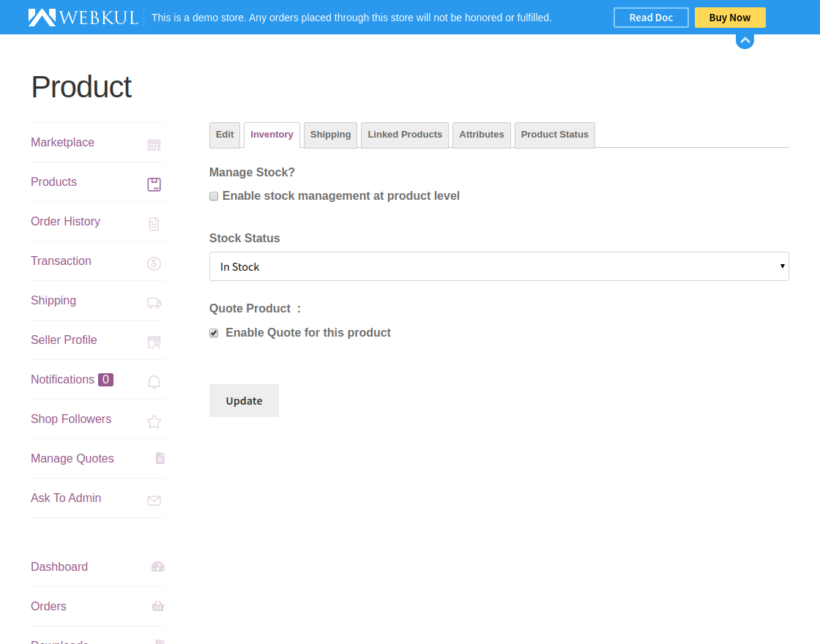The height and width of the screenshot is (644, 820).
Task: Click the Order History document icon
Action: [x=154, y=224]
